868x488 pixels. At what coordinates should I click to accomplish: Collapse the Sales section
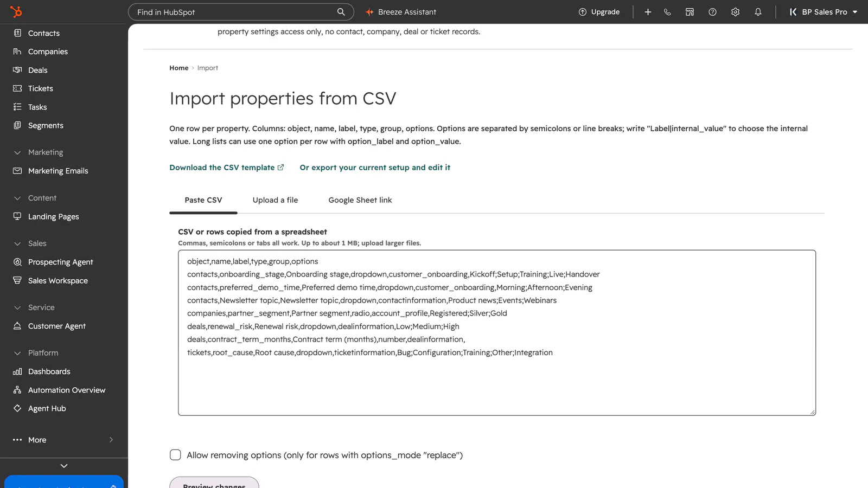(17, 243)
